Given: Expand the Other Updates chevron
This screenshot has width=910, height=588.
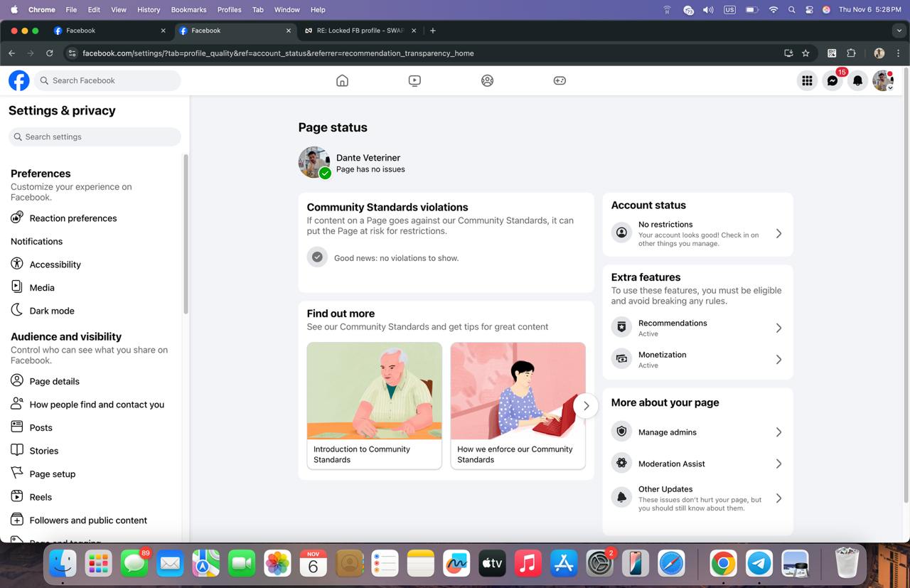Looking at the screenshot, I should tap(778, 498).
